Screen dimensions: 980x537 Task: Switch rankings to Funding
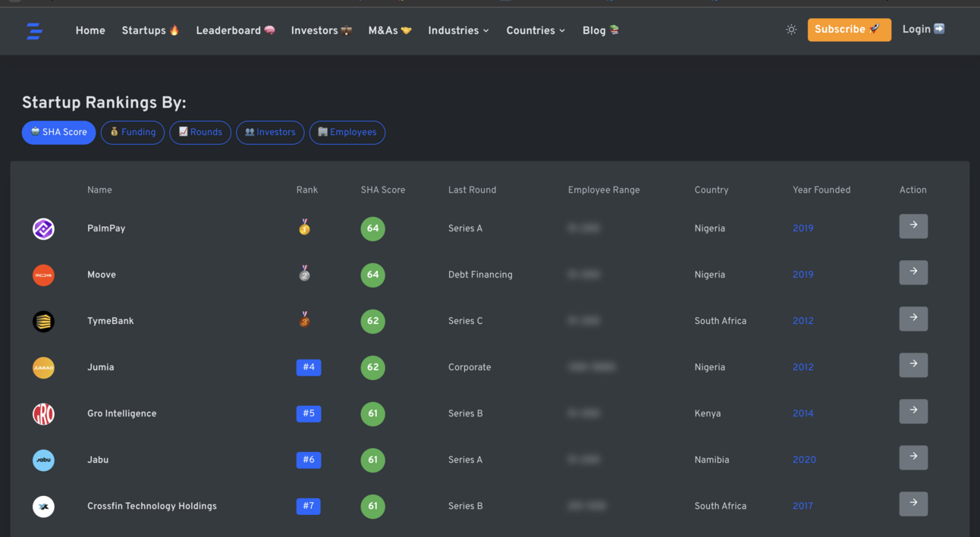(133, 132)
